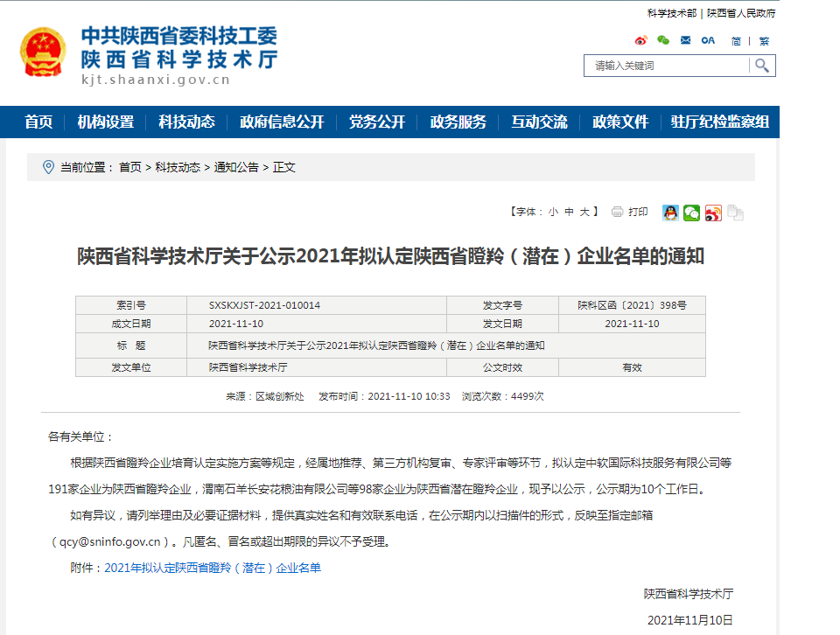Share the article via green WeChat icon
The image size is (840, 635).
(691, 213)
